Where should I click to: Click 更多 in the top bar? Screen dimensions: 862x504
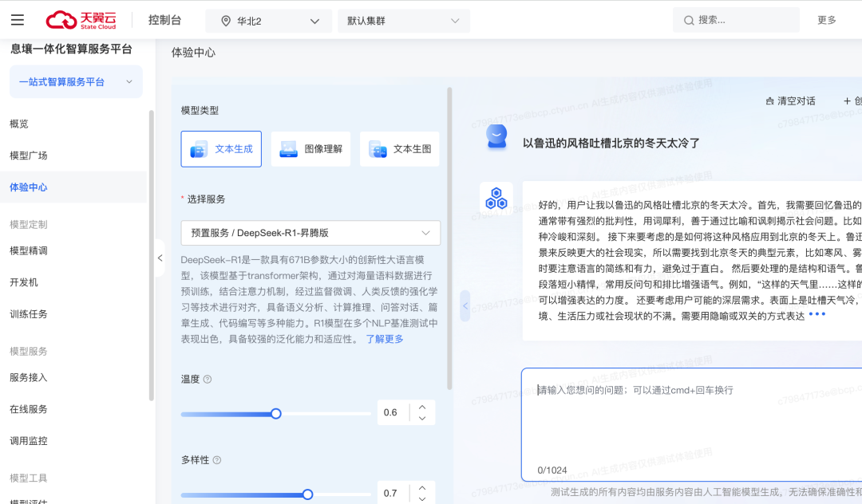[x=826, y=20]
